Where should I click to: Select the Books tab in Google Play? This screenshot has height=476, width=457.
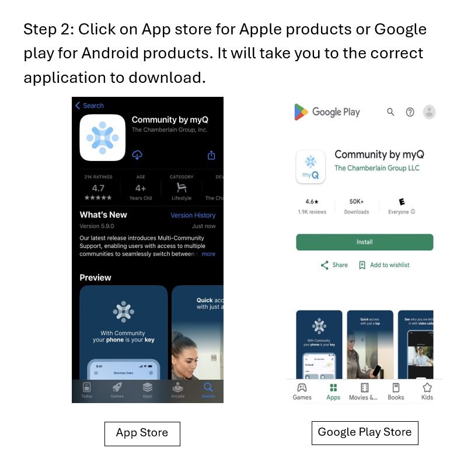396,391
